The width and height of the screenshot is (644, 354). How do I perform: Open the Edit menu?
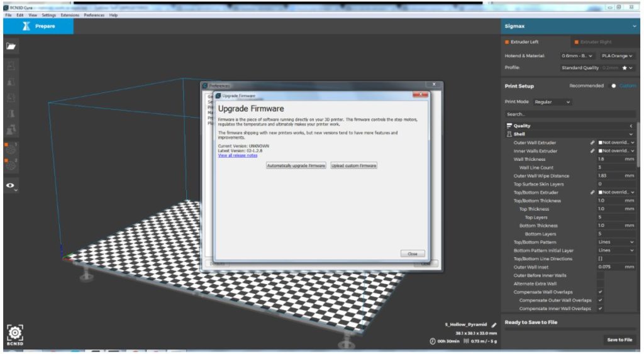[19, 15]
